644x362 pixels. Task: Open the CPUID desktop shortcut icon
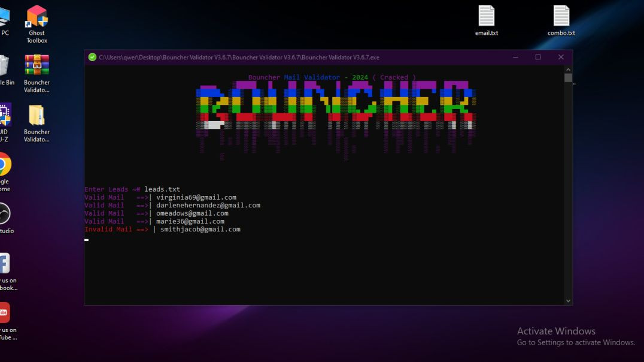[x=5, y=123]
